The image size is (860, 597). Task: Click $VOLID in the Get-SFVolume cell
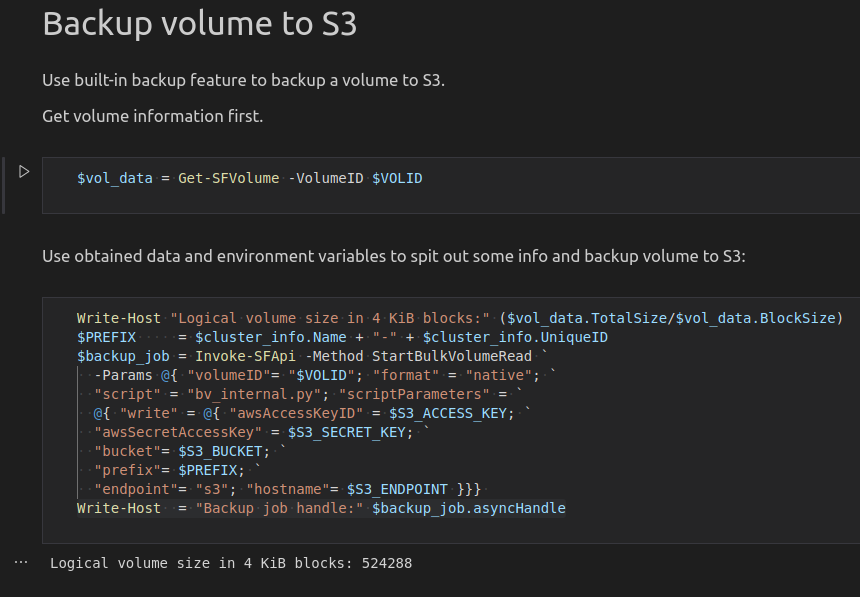(397, 178)
